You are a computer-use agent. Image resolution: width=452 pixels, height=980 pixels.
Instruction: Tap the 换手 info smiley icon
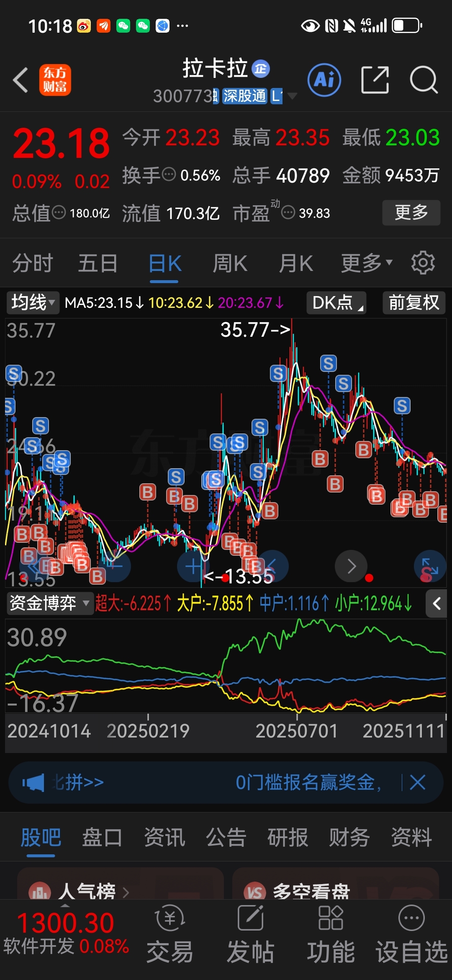click(169, 174)
